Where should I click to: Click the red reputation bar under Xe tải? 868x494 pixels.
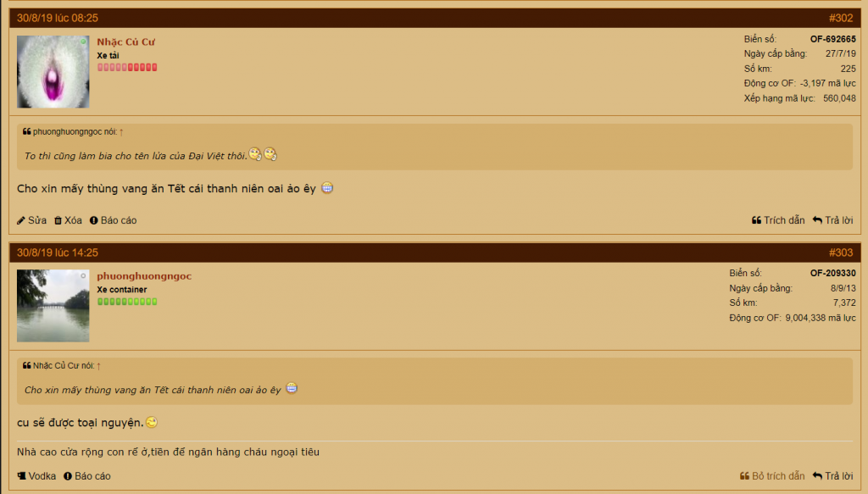[127, 68]
